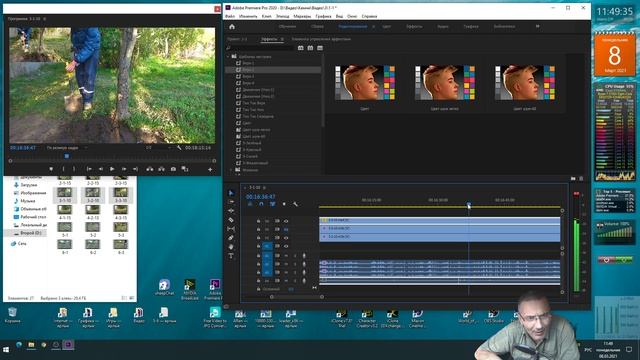Click the Lift button in Program monitor
This screenshot has height=360, width=640.
[x=150, y=169]
